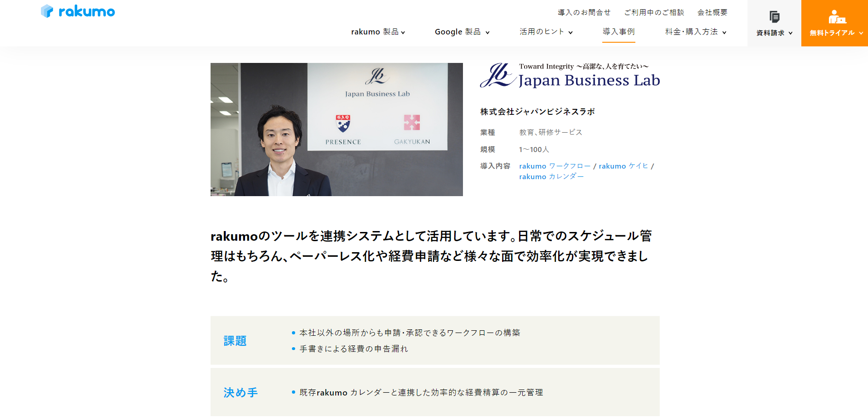Open the rakumo ケイヒ product link

coord(623,166)
